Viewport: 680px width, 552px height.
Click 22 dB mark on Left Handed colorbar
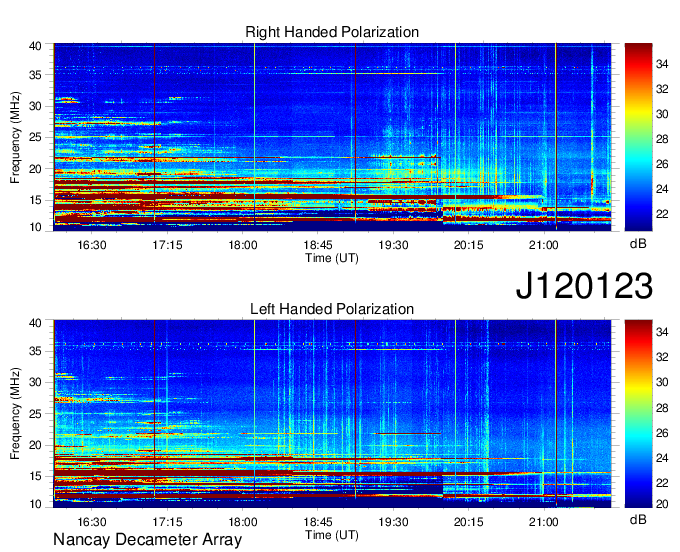[662, 483]
